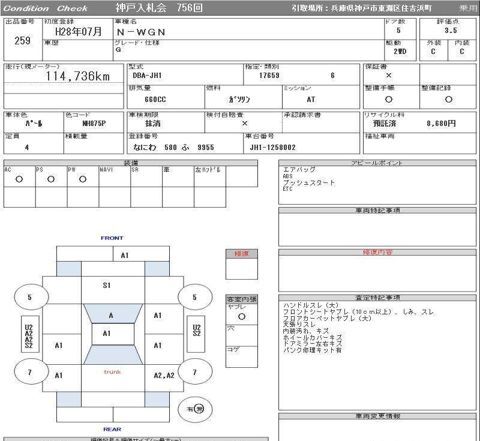
Task: Click the model code "DBA-JH1"
Action: click(147, 76)
